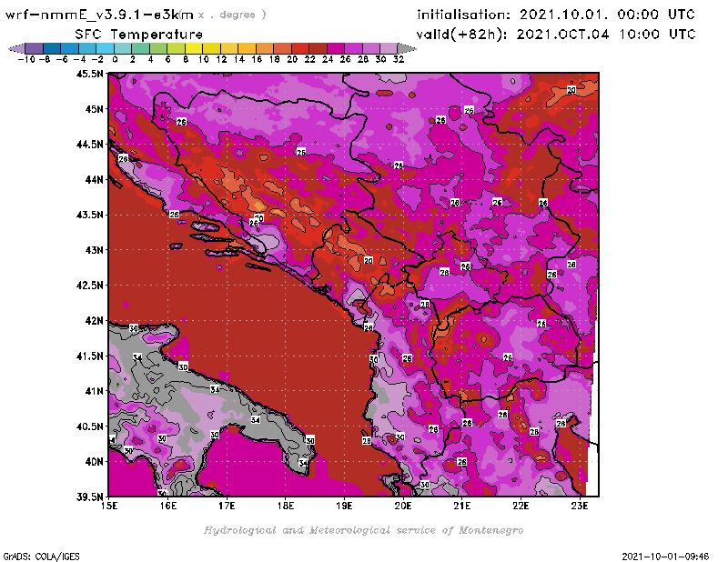This screenshot has width=728, height=562.
Task: Click the '43.5N' latitude label
Action: pos(89,215)
